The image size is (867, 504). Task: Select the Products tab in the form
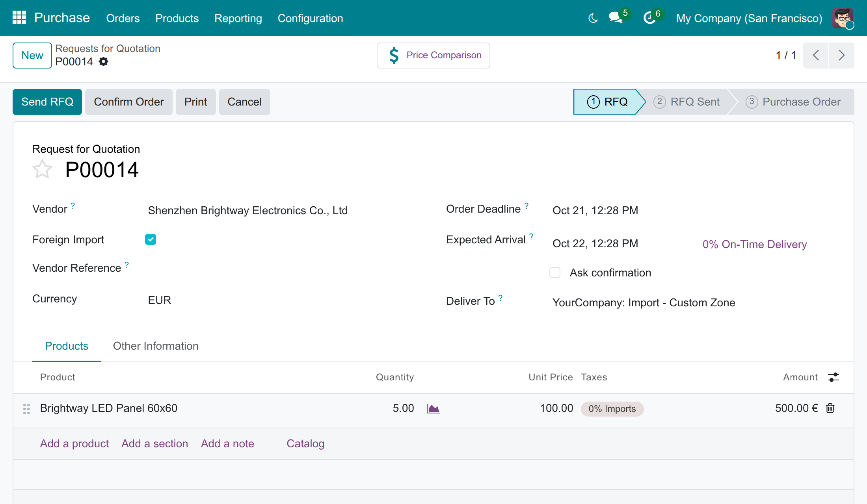point(67,346)
